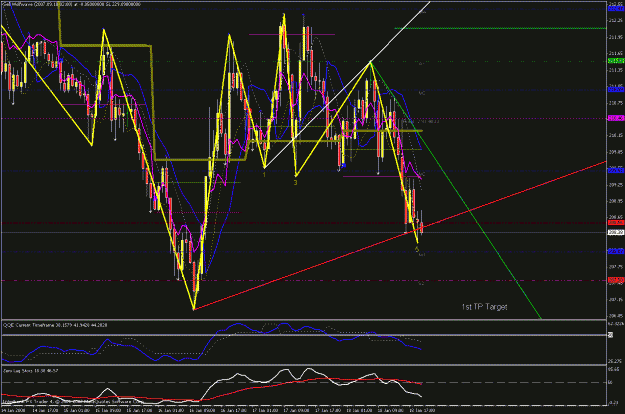Click the 212.25 price scale label
625x414 pixels.
616,20
